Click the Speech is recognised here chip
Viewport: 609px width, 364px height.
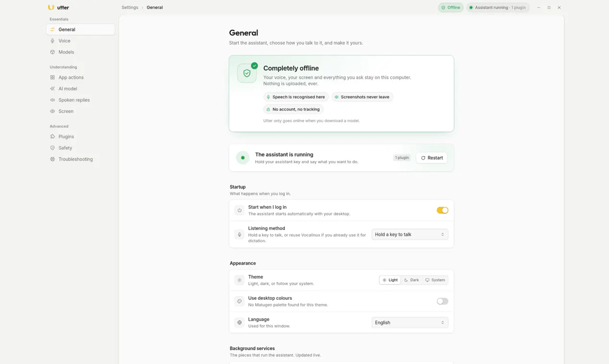(x=296, y=97)
